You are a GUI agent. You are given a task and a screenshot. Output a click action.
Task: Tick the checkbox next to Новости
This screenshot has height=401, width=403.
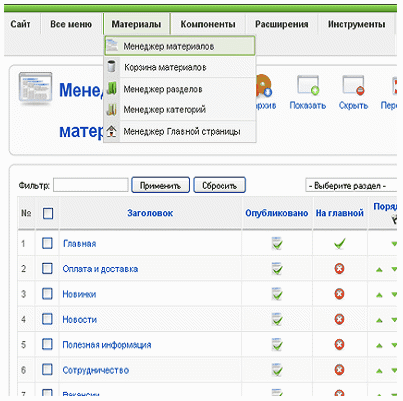(47, 319)
